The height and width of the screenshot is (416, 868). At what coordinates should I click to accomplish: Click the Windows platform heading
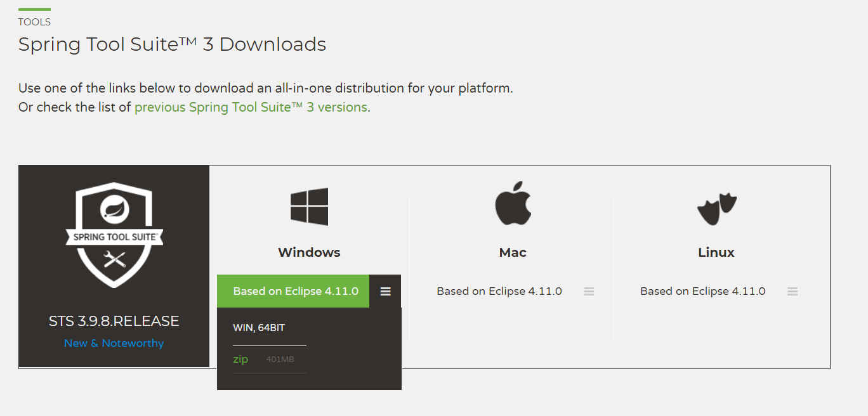(309, 252)
